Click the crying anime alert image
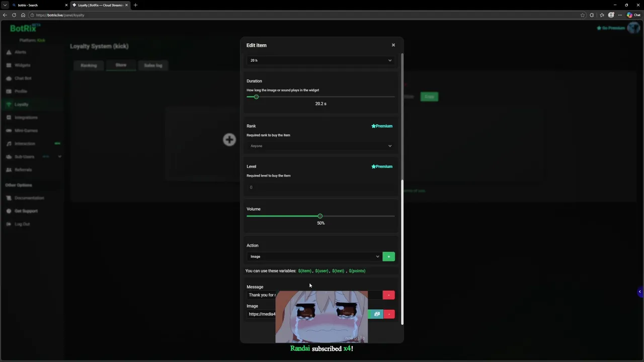 tap(321, 317)
